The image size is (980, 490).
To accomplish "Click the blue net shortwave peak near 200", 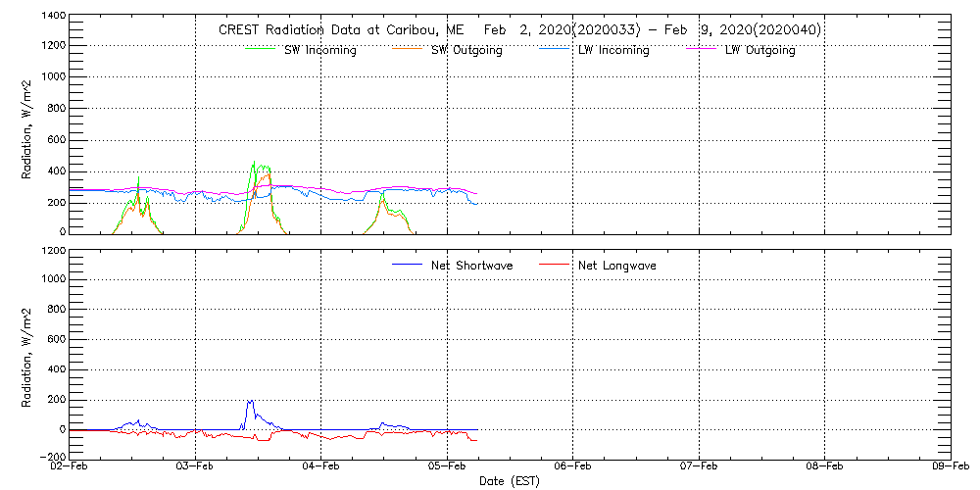I will tap(251, 401).
